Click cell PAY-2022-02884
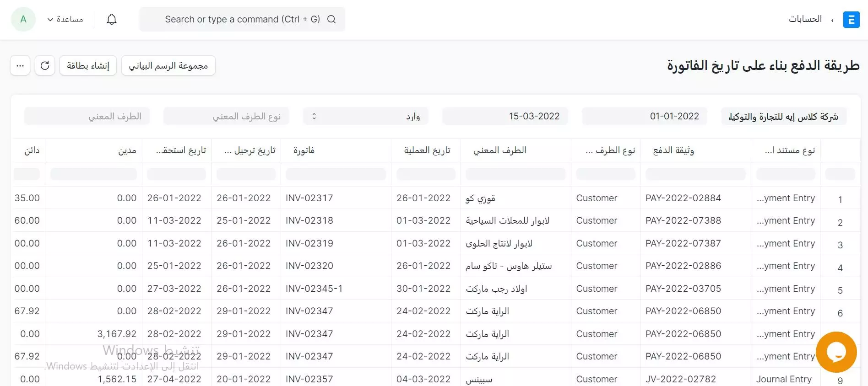The image size is (868, 386). click(x=684, y=198)
